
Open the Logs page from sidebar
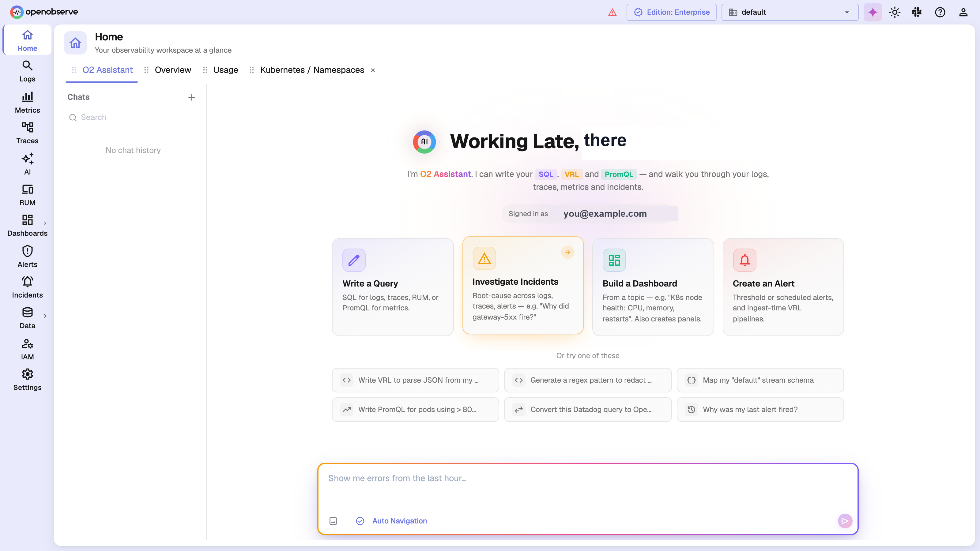coord(27,71)
